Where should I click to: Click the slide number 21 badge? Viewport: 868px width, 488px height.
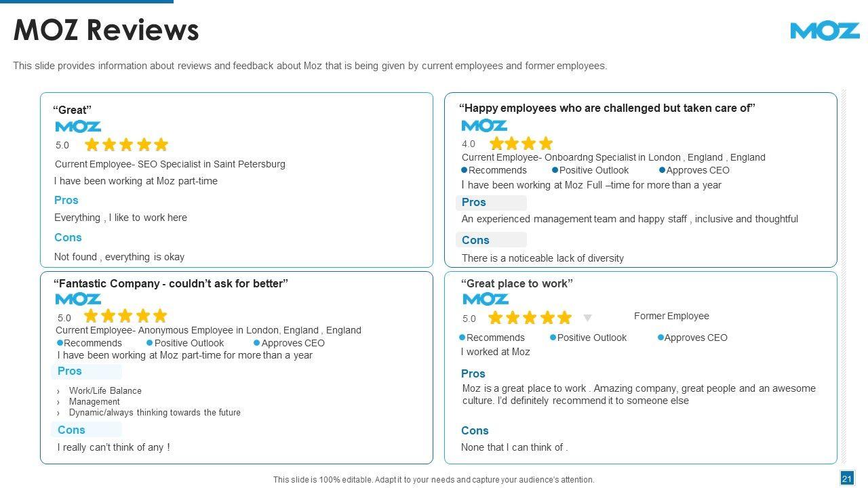pyautogui.click(x=847, y=479)
